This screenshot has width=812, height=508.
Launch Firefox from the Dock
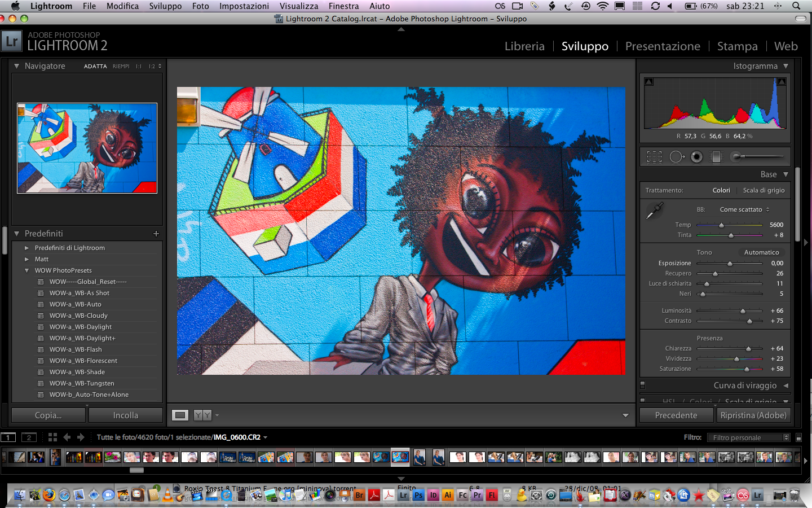pyautogui.click(x=49, y=495)
